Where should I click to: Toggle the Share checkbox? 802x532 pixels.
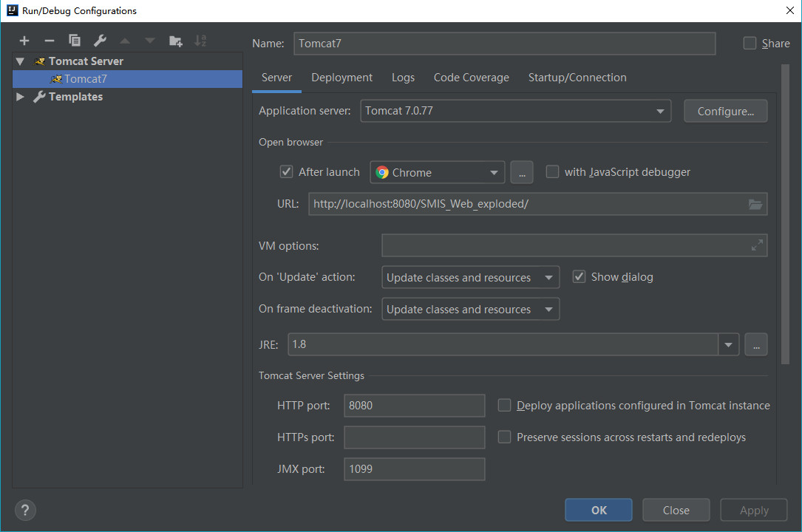tap(750, 44)
